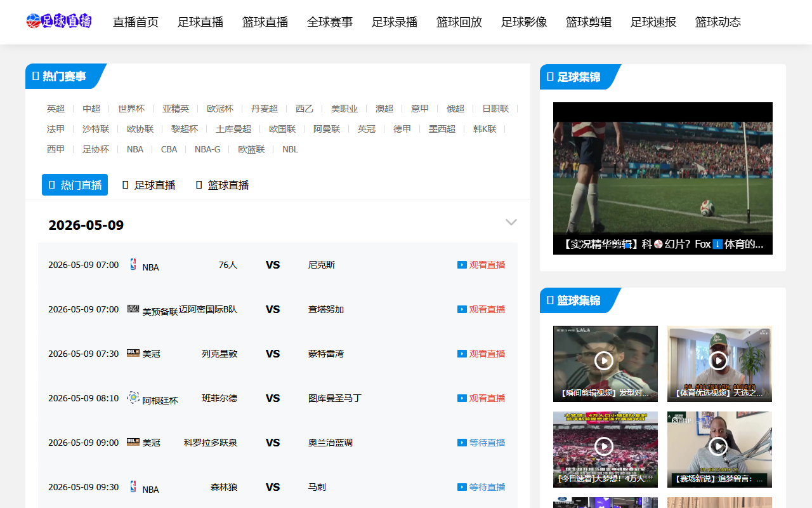Open 英超 league filter
Viewport: 812px width, 508px height.
tap(56, 109)
